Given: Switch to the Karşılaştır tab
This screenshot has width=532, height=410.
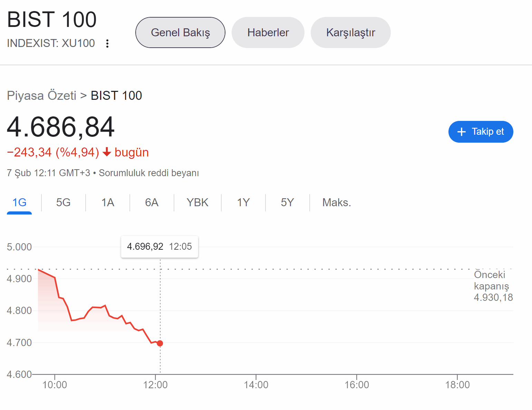Looking at the screenshot, I should 350,32.
